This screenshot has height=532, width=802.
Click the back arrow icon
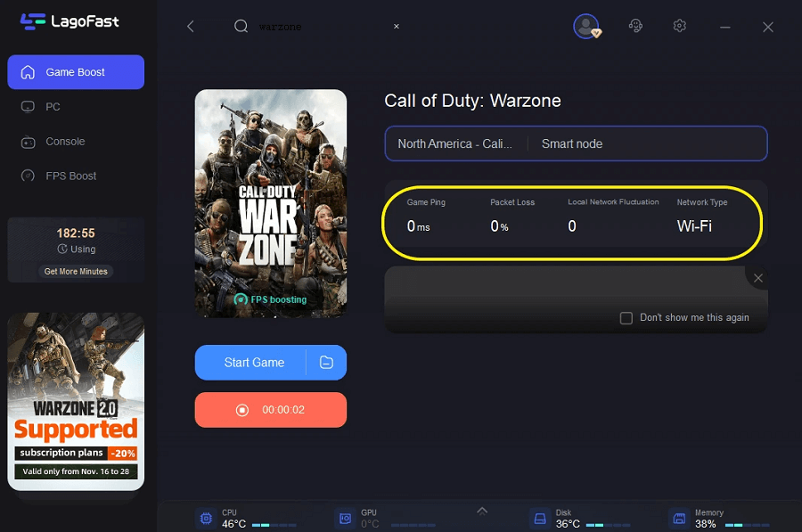coord(190,27)
